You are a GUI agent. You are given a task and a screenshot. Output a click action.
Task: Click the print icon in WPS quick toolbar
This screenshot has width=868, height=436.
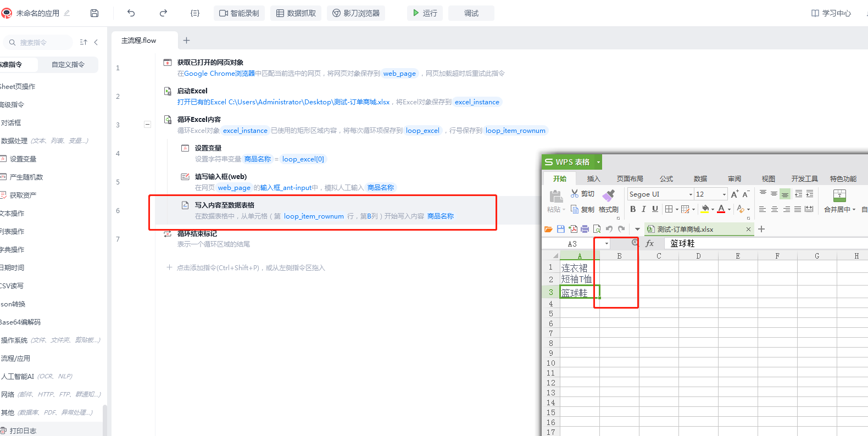coord(585,229)
